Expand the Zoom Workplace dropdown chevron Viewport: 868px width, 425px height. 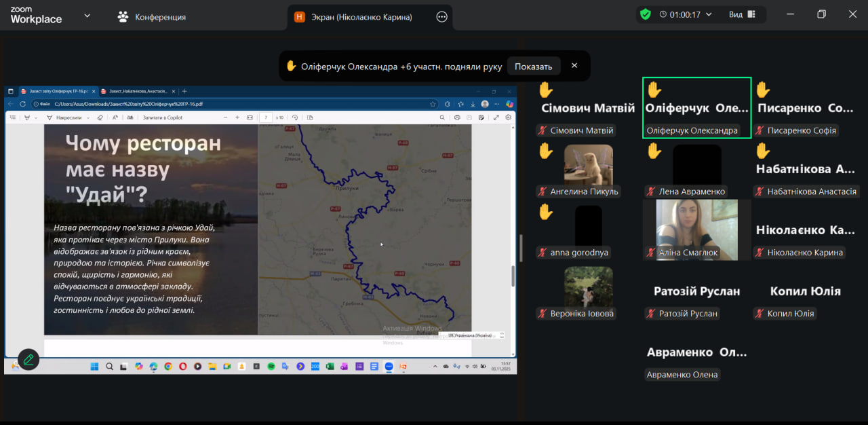pos(87,16)
